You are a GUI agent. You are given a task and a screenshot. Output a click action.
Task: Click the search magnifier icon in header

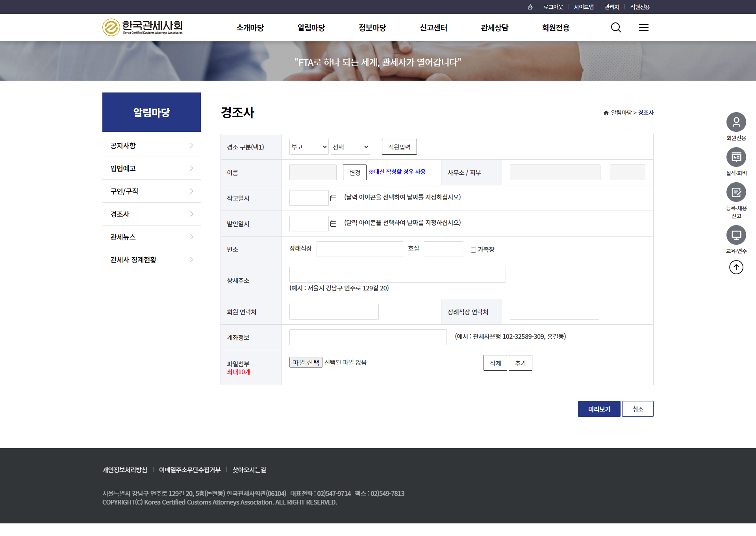(616, 28)
